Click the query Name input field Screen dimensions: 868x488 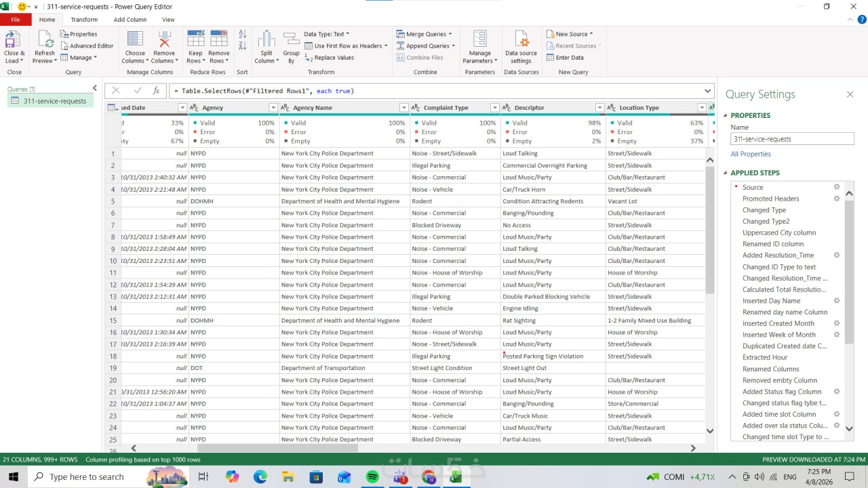click(x=792, y=139)
